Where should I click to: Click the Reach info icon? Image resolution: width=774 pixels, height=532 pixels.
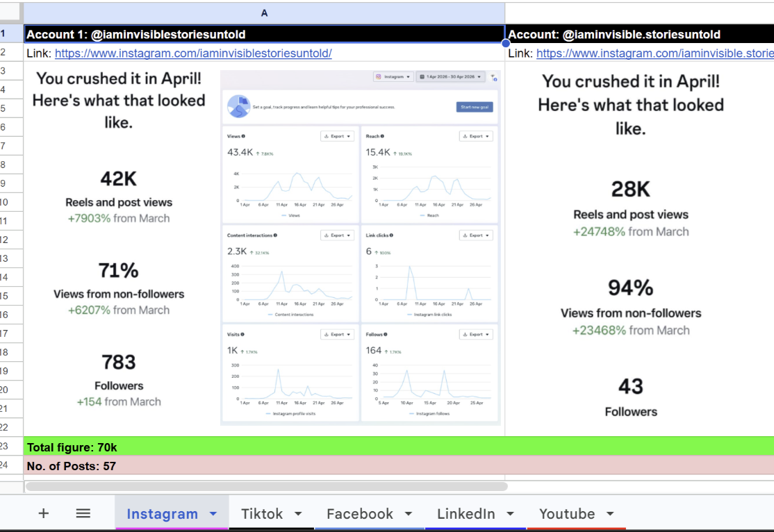tap(382, 136)
